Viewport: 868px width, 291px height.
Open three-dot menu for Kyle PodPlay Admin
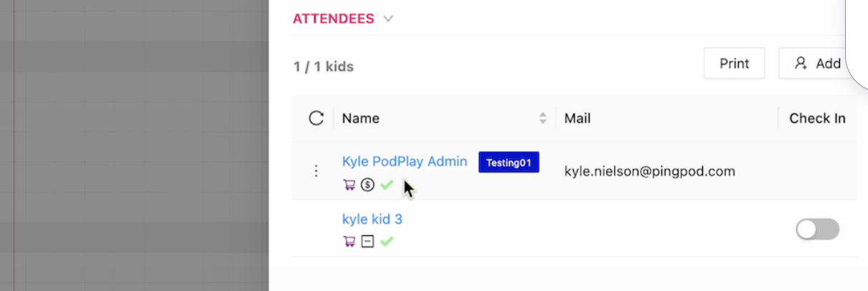(x=316, y=171)
